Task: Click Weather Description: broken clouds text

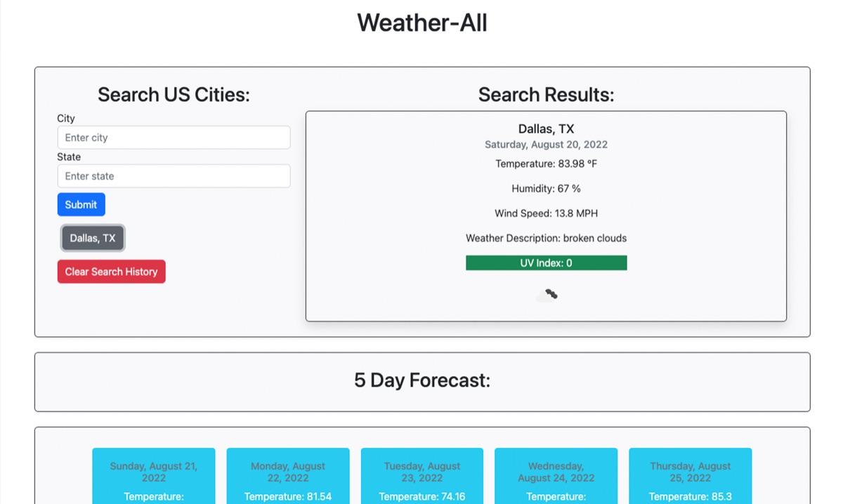Action: click(547, 238)
